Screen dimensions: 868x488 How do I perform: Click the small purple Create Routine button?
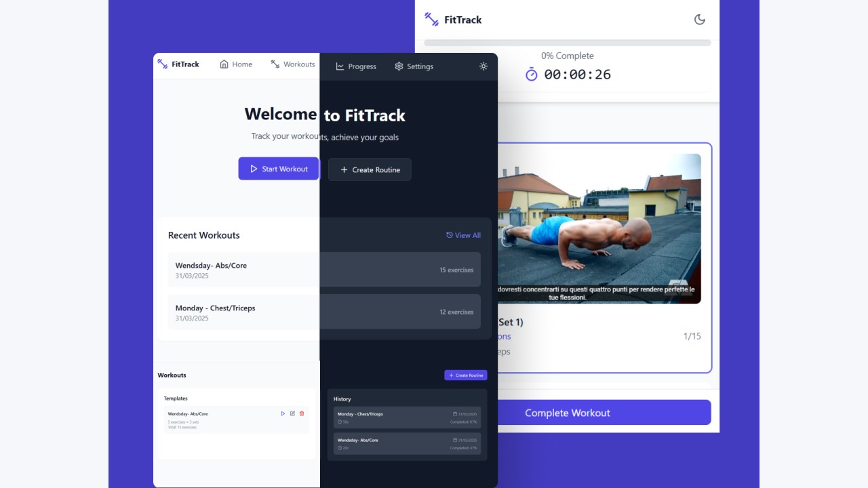[x=466, y=375]
